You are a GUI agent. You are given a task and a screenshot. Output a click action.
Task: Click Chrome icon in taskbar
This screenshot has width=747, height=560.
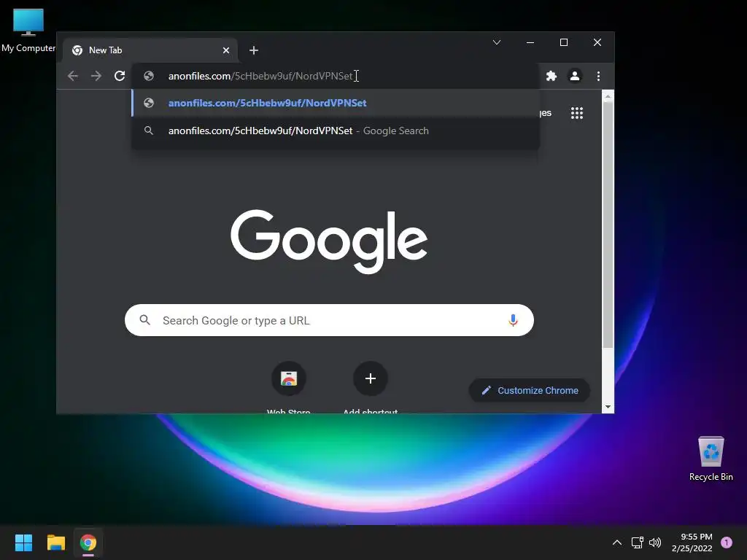[x=88, y=542]
